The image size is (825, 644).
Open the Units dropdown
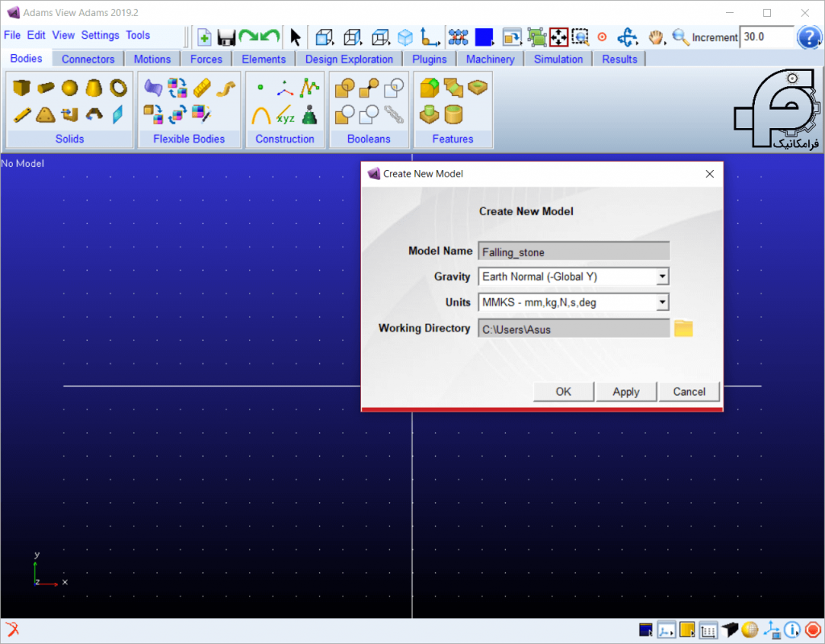[662, 302]
